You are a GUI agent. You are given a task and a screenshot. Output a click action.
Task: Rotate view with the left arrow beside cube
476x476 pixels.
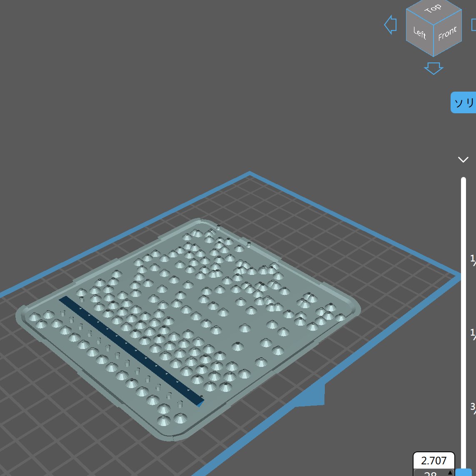pos(391,25)
